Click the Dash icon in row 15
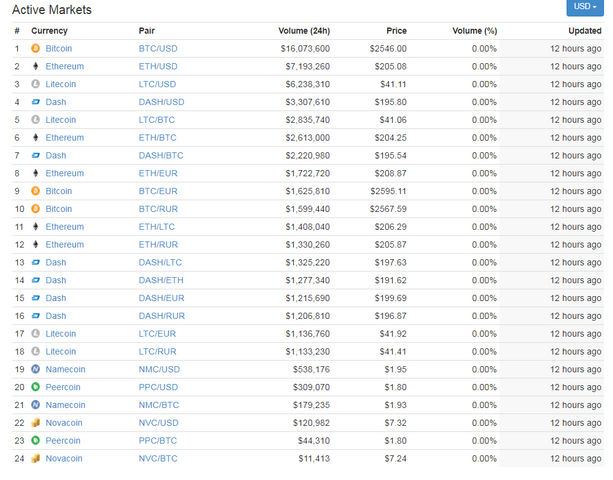The image size is (613, 480). (36, 298)
